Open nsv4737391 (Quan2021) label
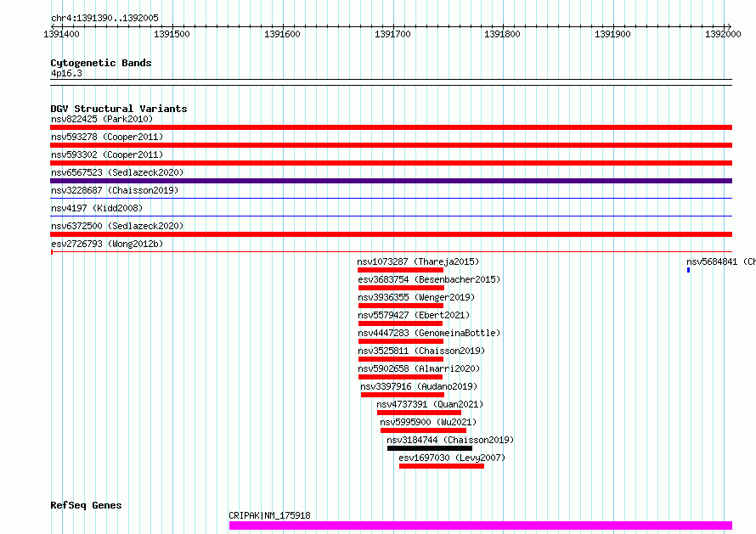Image resolution: width=756 pixels, height=534 pixels. point(430,404)
